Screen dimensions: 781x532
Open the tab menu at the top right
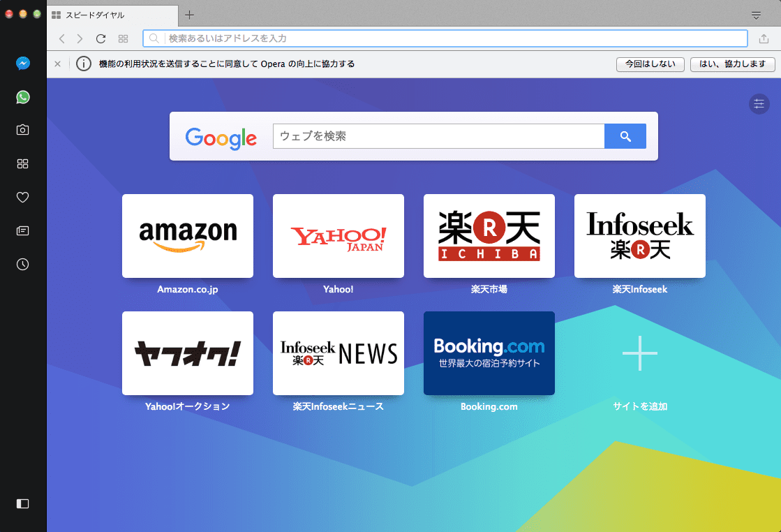click(x=756, y=15)
